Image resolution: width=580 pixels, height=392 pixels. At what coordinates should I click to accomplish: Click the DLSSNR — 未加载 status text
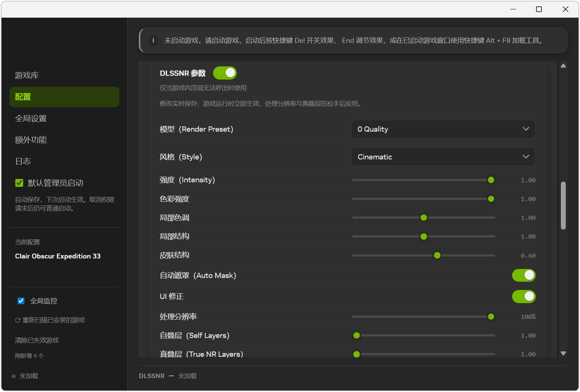pyautogui.click(x=168, y=376)
